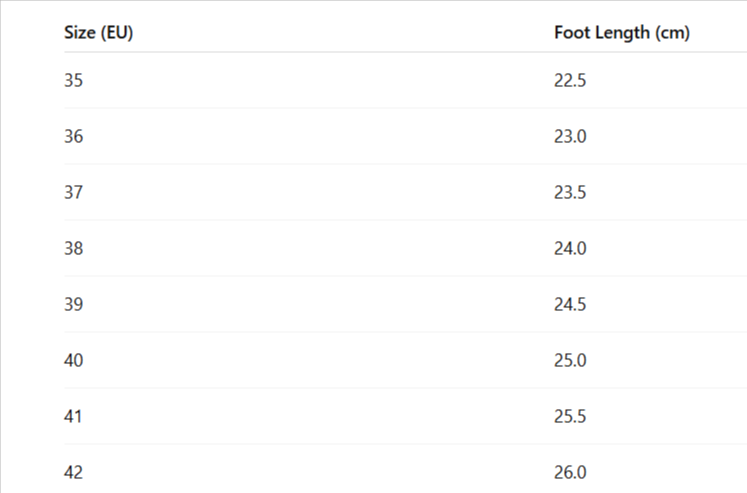This screenshot has width=747, height=493.
Task: Click the Size (EU) column header
Action: pyautogui.click(x=99, y=32)
